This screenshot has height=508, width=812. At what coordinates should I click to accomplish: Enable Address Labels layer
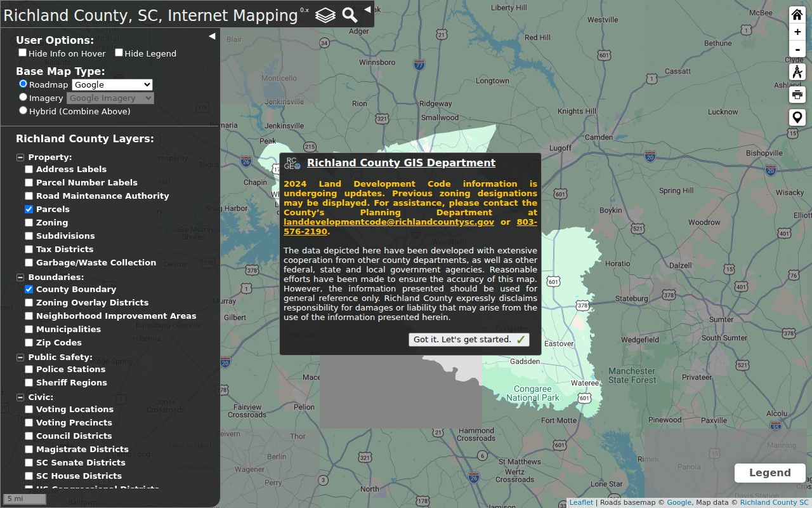(x=29, y=169)
